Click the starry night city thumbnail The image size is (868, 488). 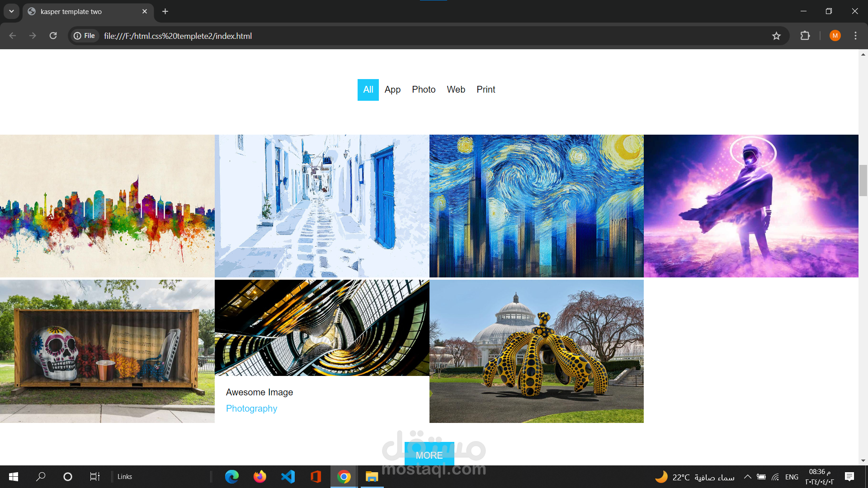pos(536,206)
